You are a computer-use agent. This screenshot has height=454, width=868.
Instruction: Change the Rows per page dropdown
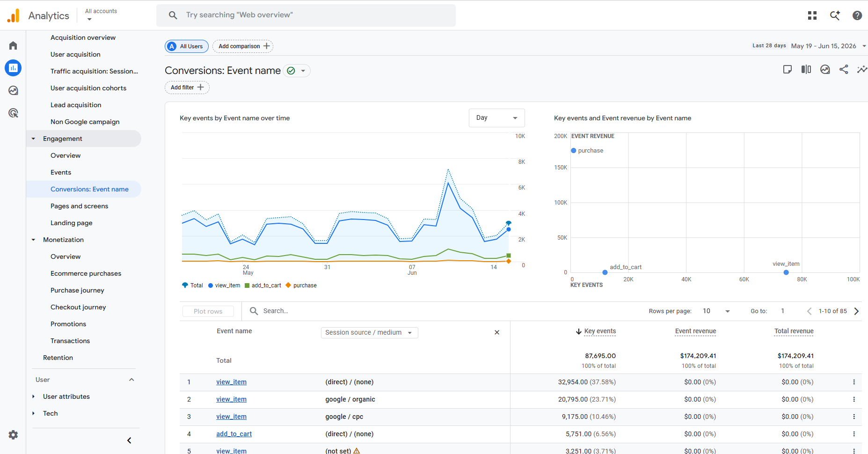pos(716,311)
